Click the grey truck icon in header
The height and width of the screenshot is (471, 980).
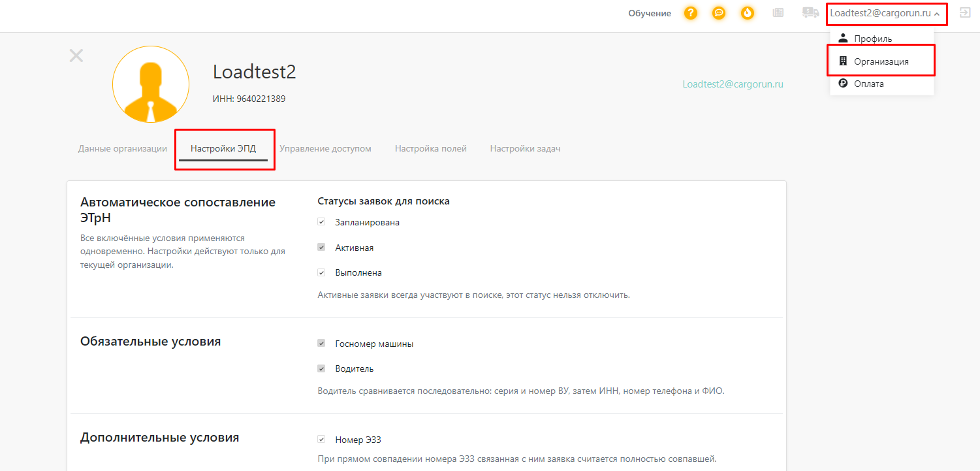[x=810, y=12]
